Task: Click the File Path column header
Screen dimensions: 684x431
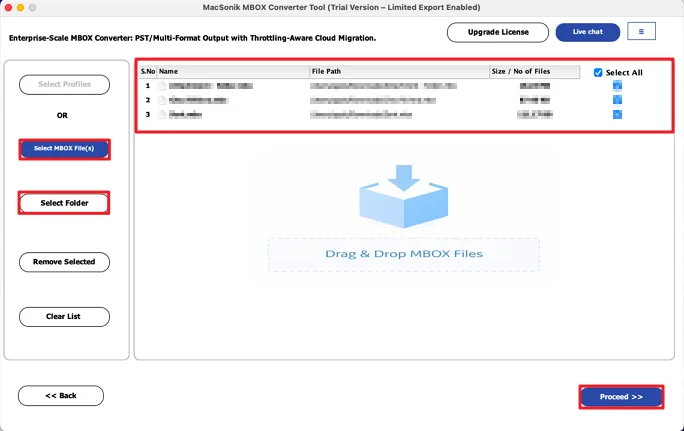Action: click(400, 72)
